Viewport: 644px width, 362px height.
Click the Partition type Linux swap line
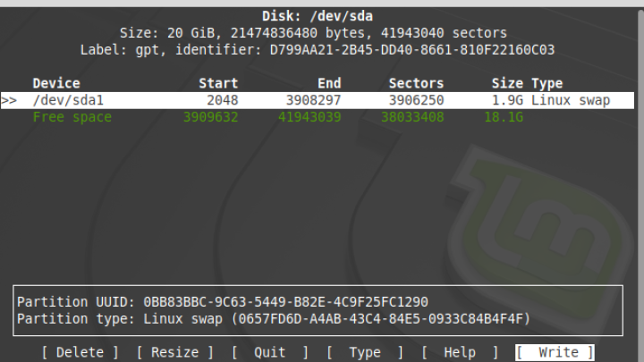point(274,319)
